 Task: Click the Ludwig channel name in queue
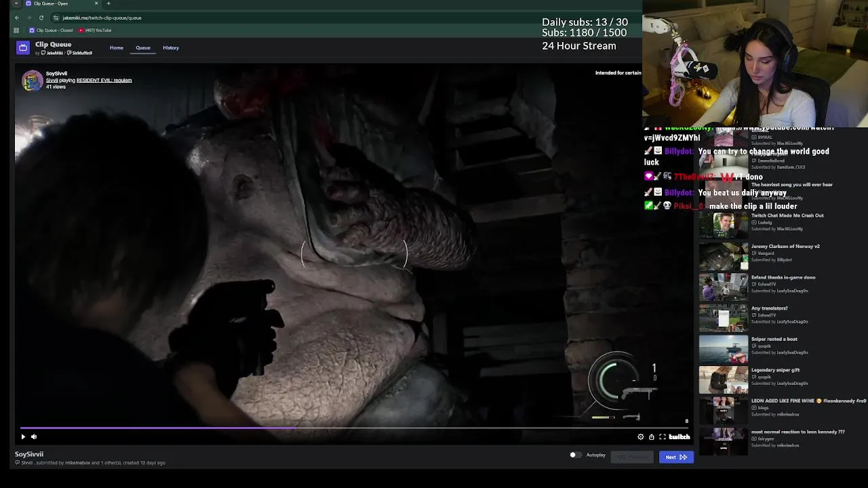coord(764,222)
